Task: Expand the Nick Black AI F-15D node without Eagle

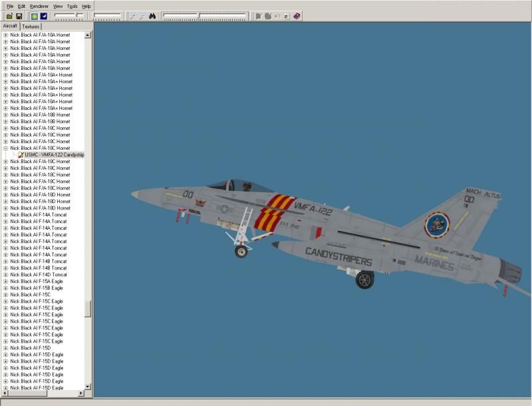Action: click(x=5, y=348)
